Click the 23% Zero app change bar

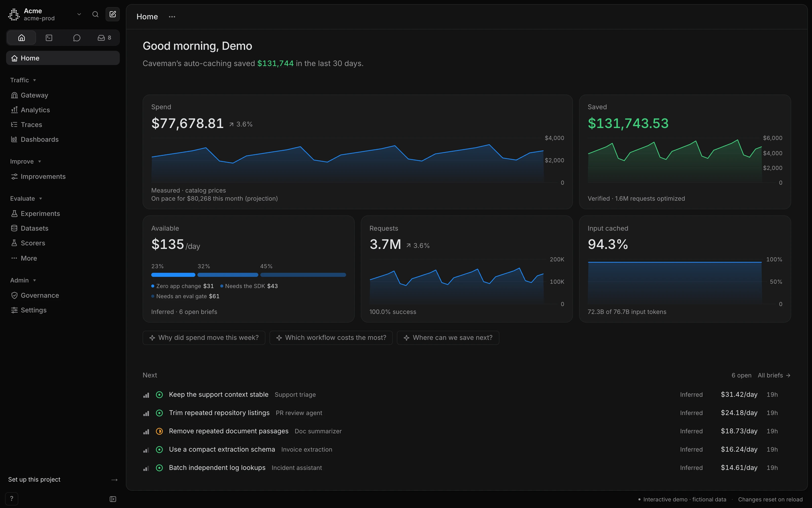click(173, 275)
